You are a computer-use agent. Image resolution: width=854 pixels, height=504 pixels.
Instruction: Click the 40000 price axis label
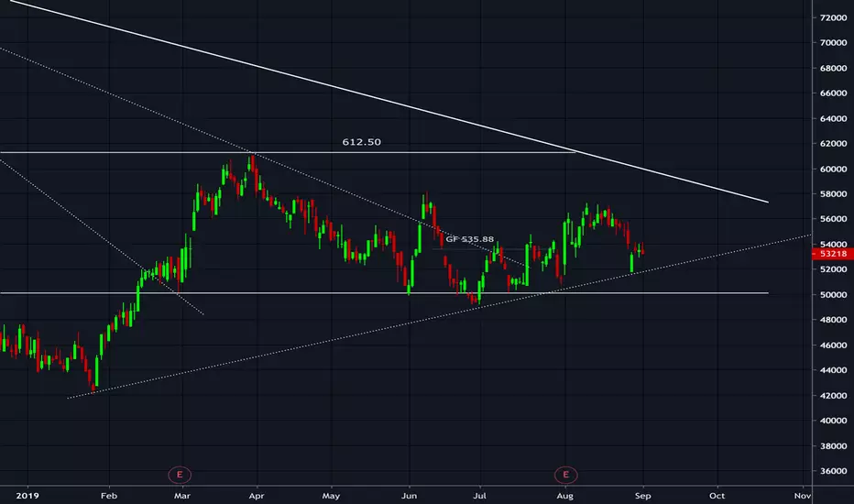point(833,421)
